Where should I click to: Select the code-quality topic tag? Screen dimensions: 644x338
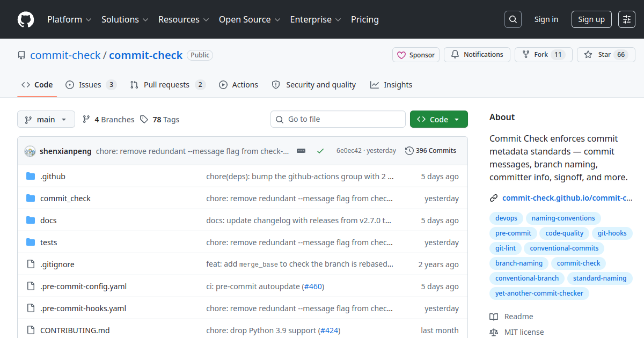point(564,233)
